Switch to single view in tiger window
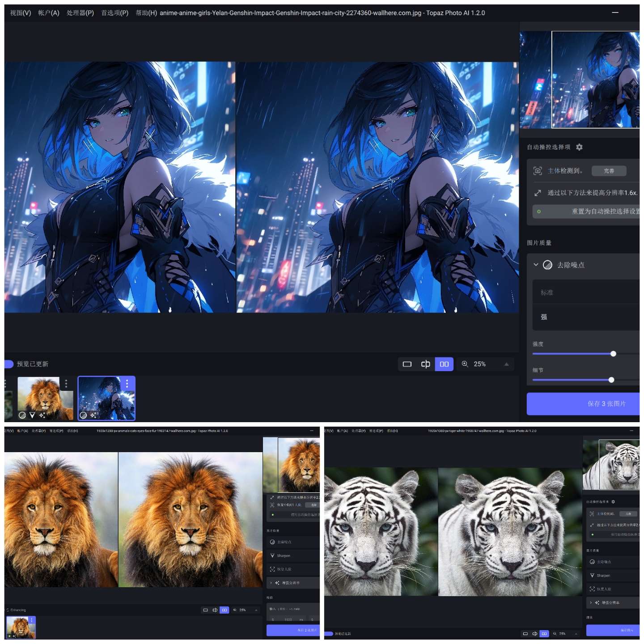 (x=525, y=634)
